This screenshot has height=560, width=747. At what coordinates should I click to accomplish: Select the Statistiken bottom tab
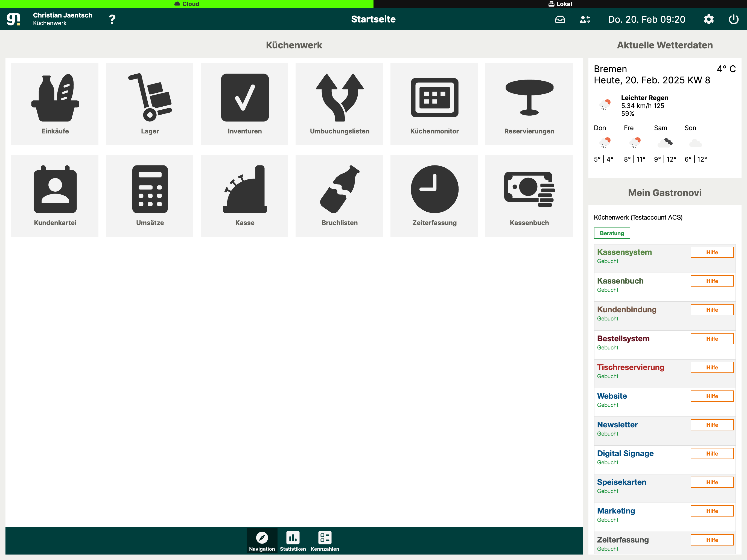tap(293, 541)
